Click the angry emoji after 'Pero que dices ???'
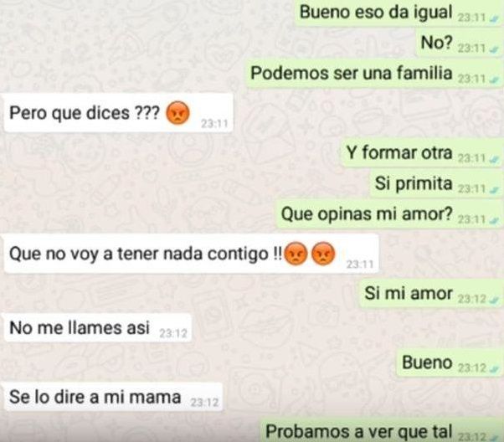Screen dimensions: 504x442 pyautogui.click(x=177, y=113)
